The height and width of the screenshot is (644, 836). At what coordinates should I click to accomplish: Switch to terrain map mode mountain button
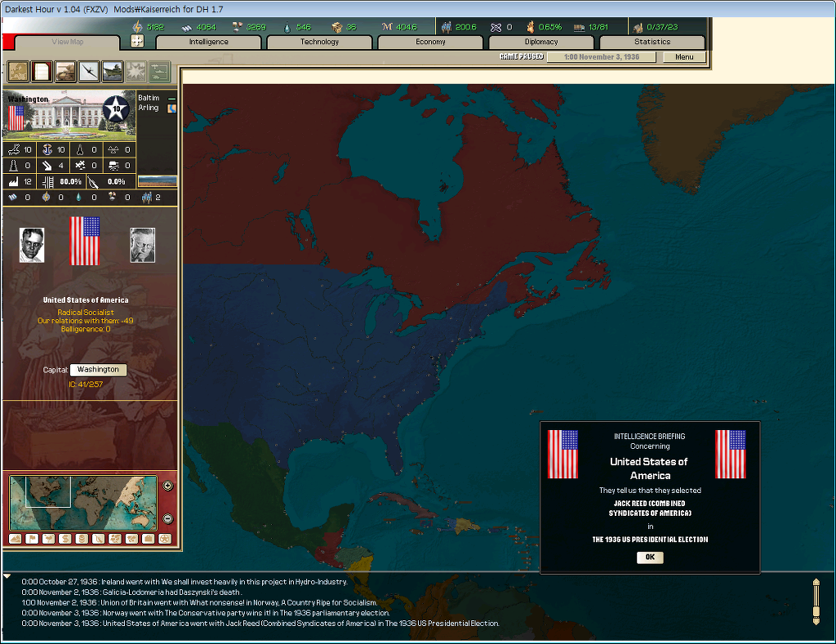tap(15, 539)
